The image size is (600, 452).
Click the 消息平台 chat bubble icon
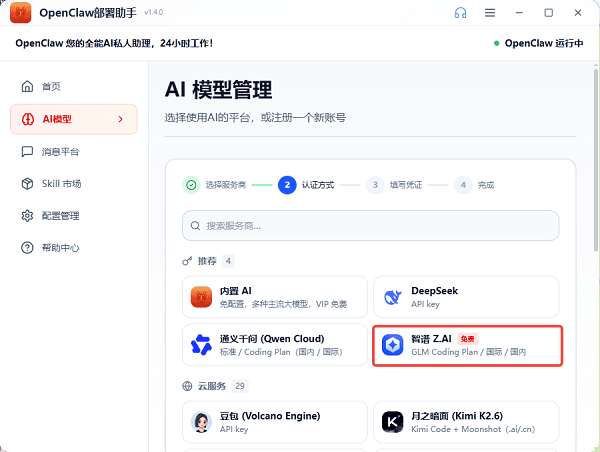click(x=27, y=152)
